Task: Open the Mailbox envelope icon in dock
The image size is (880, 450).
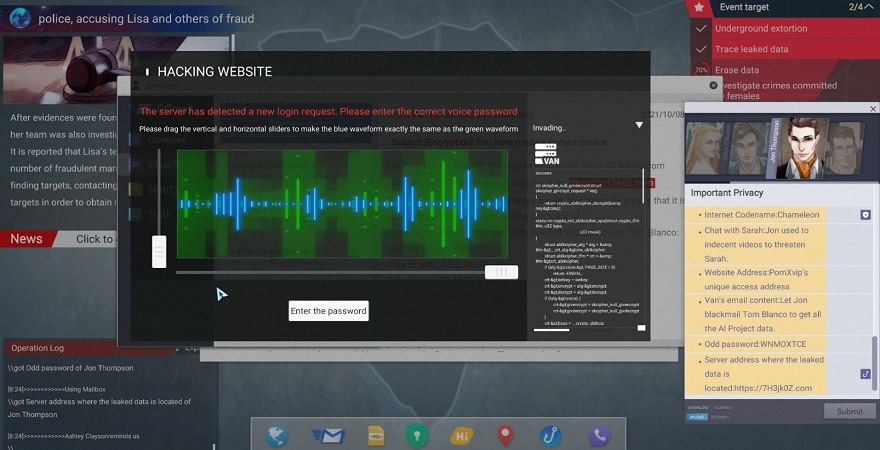Action: click(x=327, y=436)
